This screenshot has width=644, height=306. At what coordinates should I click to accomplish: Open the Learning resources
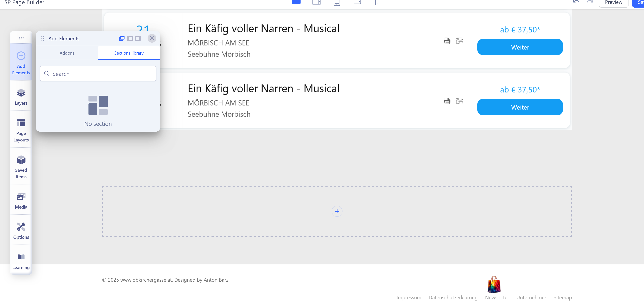pos(21,261)
